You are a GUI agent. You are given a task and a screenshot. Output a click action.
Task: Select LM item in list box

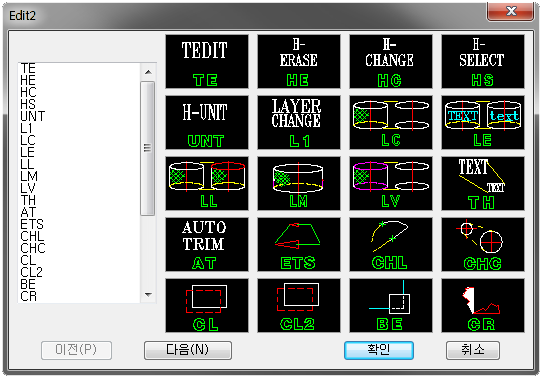(29, 176)
